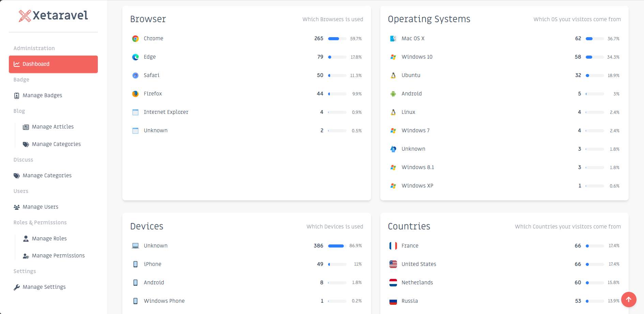Open Manage Permissions
This screenshot has width=644, height=314.
pos(58,255)
